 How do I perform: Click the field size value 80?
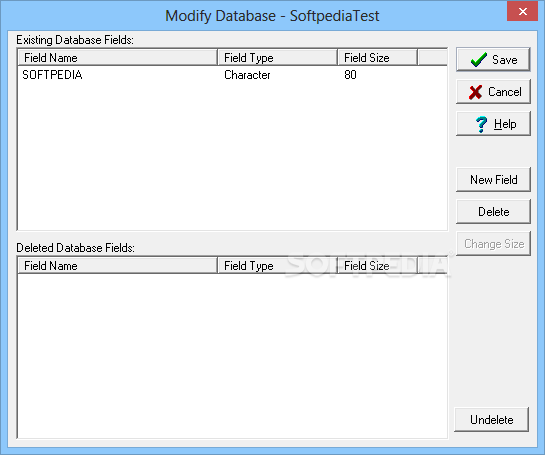(x=350, y=75)
